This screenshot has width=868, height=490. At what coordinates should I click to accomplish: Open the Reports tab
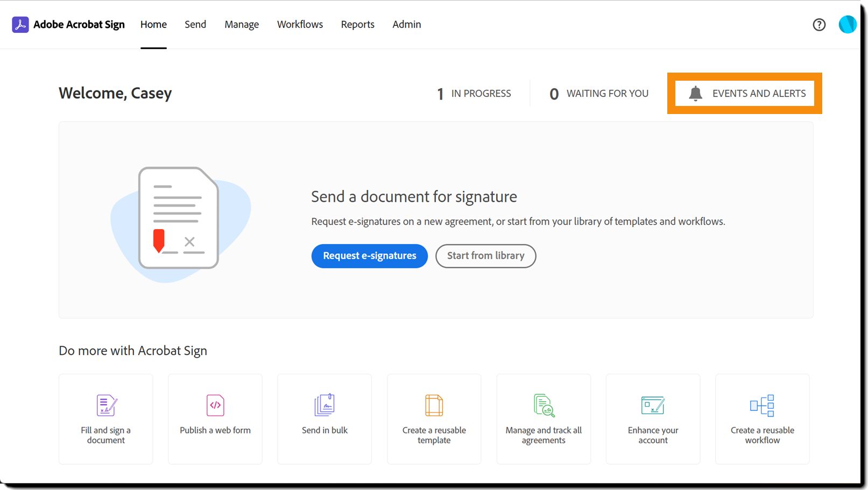click(x=357, y=25)
